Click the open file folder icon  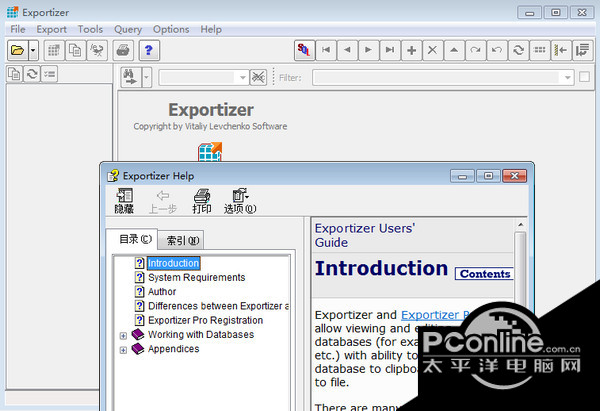pyautogui.click(x=18, y=50)
